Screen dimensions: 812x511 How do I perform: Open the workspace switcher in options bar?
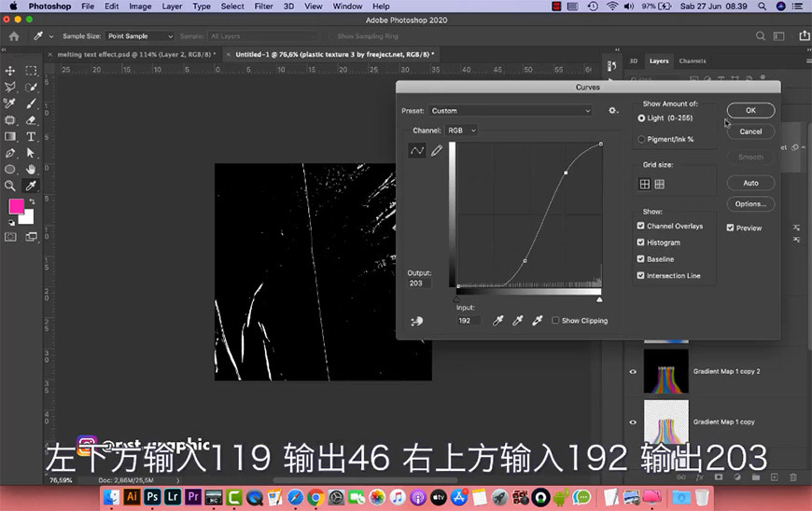click(778, 36)
